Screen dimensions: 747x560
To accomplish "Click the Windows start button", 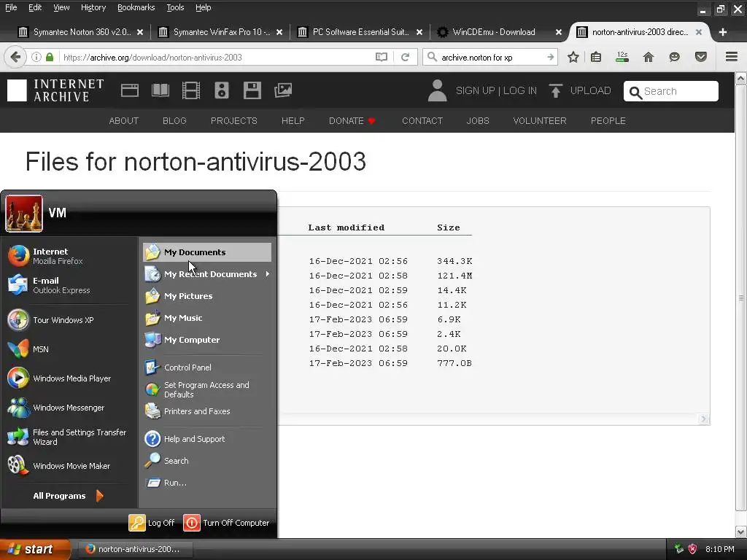I will (35, 549).
